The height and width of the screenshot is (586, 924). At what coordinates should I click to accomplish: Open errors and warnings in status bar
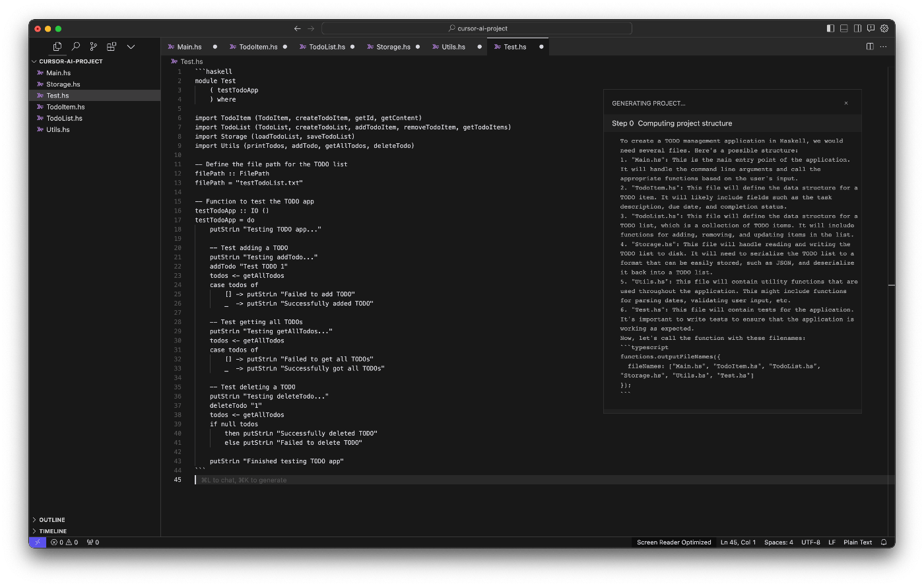tap(65, 542)
